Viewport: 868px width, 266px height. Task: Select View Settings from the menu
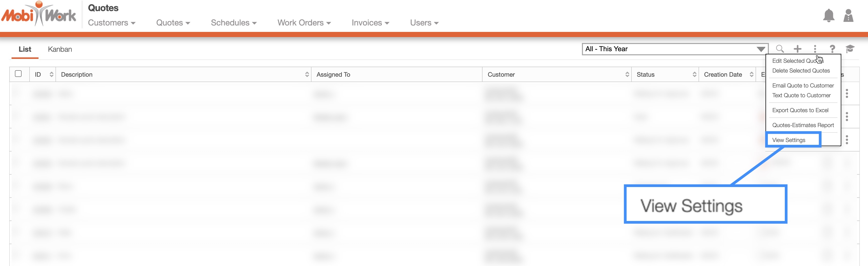(788, 140)
